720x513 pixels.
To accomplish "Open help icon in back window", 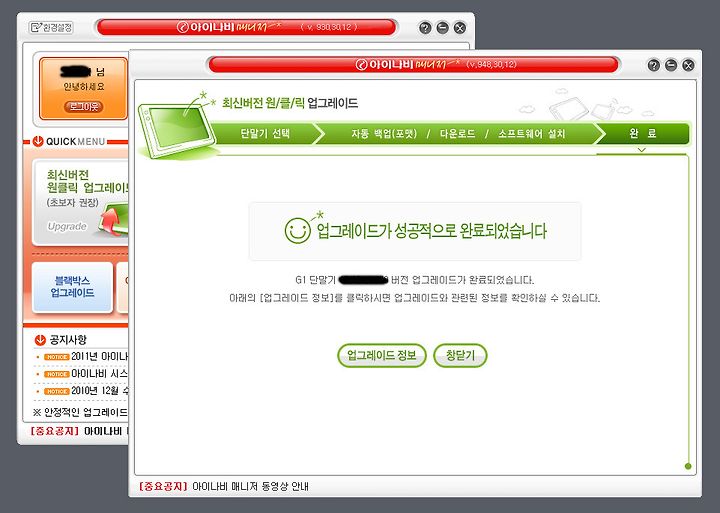I will [x=425, y=28].
